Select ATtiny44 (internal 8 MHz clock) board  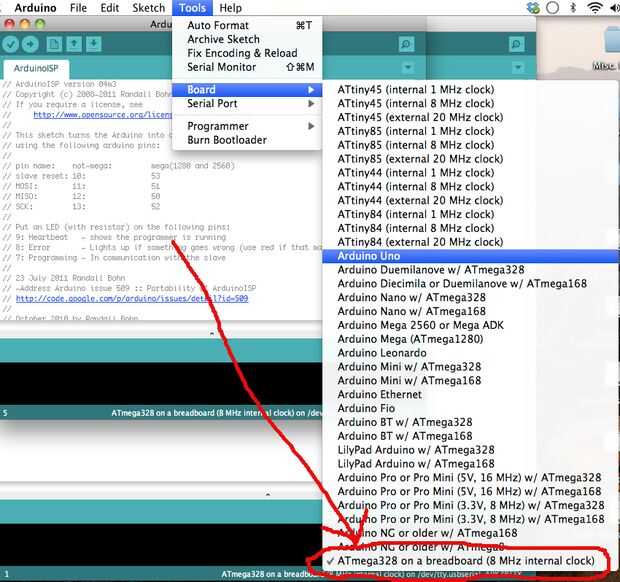pyautogui.click(x=471, y=187)
